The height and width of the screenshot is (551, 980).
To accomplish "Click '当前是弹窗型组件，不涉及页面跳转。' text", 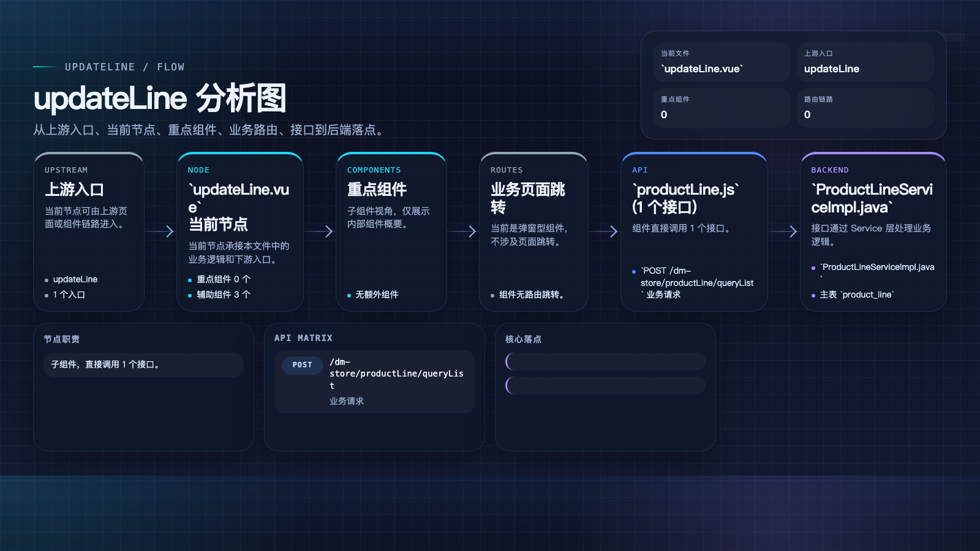I will (x=530, y=235).
